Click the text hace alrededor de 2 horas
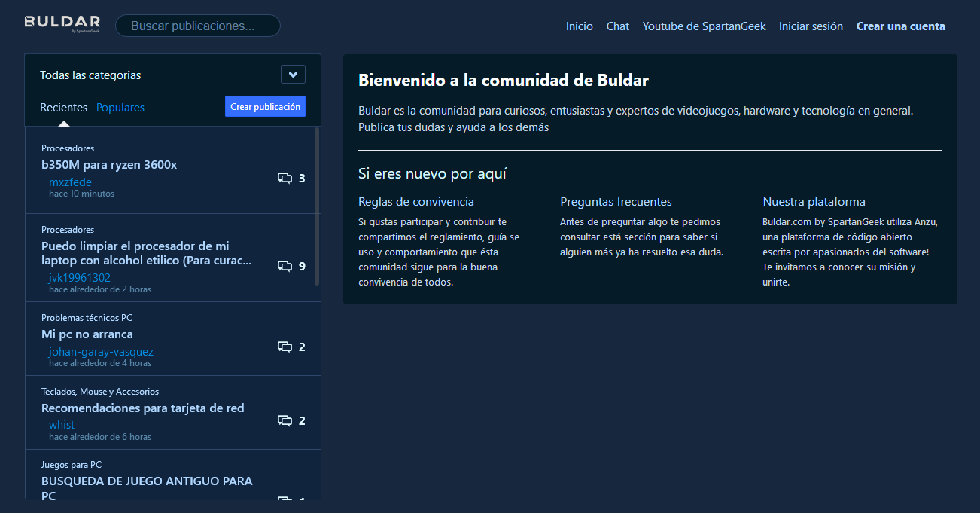 pyautogui.click(x=100, y=289)
